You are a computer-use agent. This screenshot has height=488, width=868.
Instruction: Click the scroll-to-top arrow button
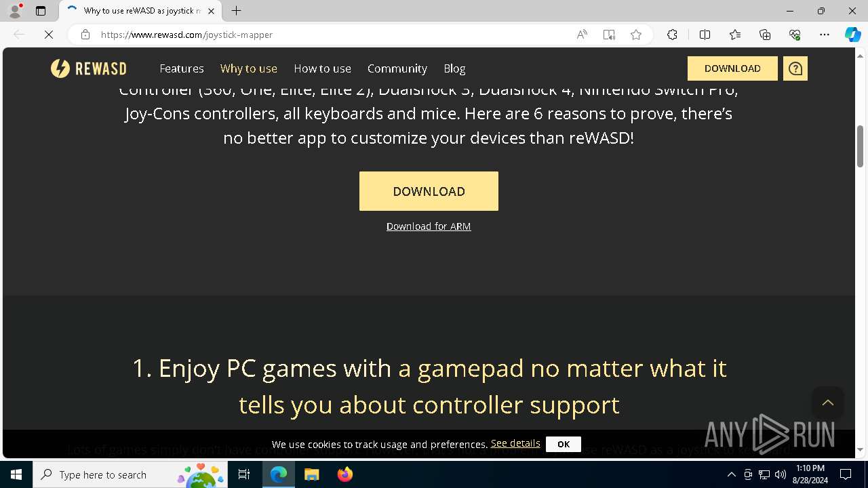pyautogui.click(x=828, y=403)
